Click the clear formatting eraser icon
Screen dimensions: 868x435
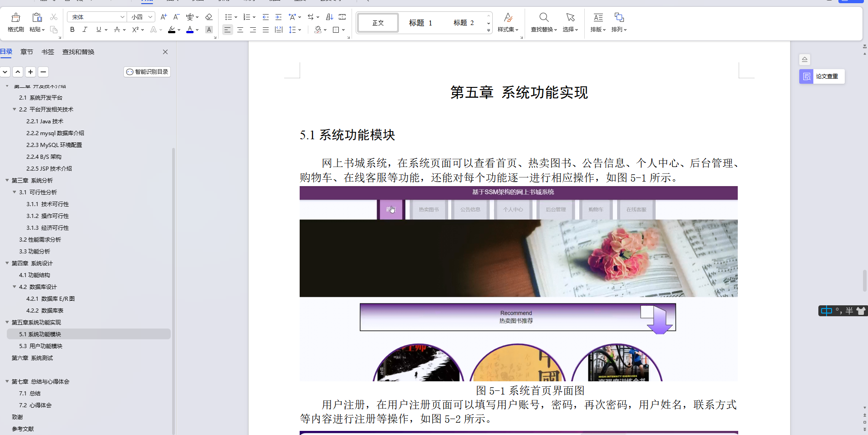tap(209, 17)
